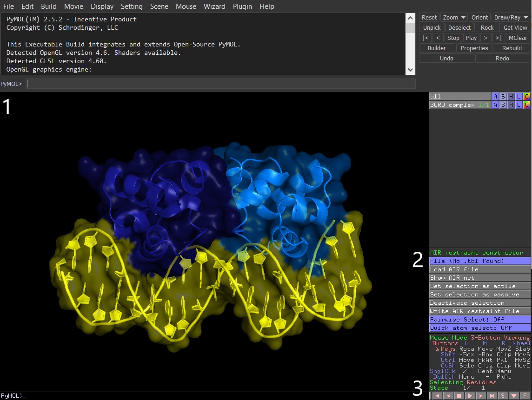Image resolution: width=532 pixels, height=400 pixels.
Task: Expand the Zoom dropdown
Action: pos(453,18)
